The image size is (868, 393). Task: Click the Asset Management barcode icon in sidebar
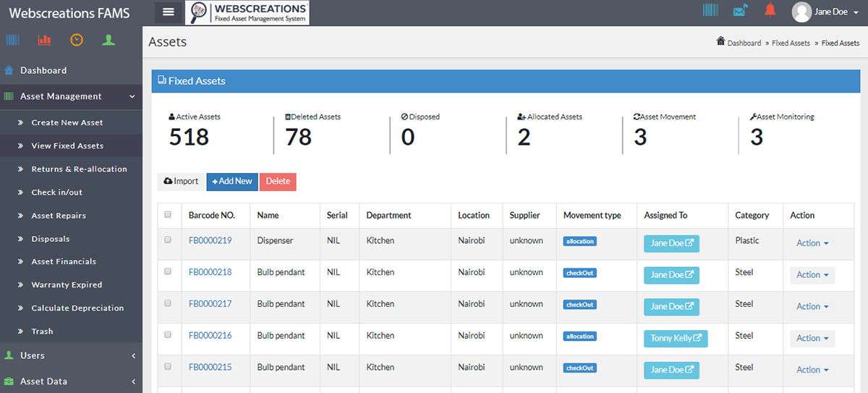pos(9,96)
